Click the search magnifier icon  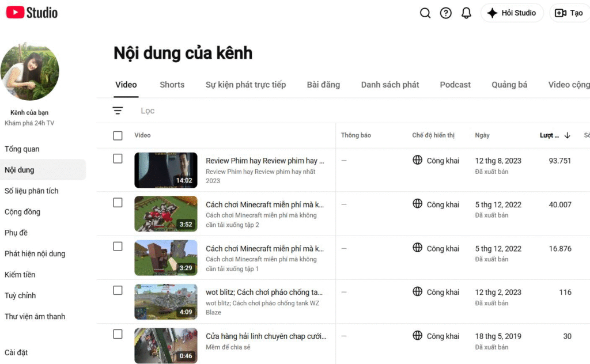(425, 13)
